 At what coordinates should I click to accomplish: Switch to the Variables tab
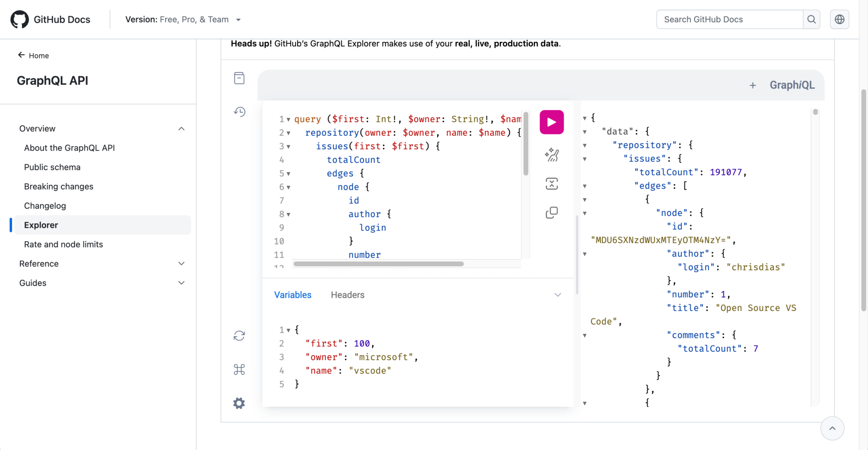(292, 295)
